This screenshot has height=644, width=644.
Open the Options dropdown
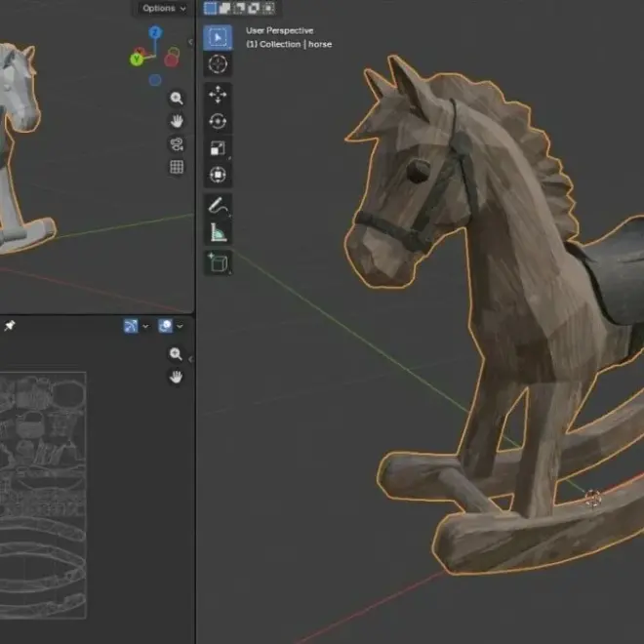point(162,8)
